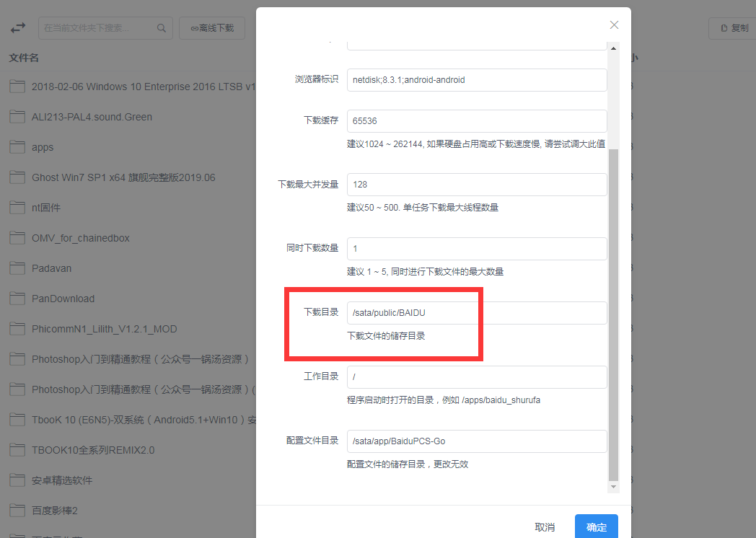Click the 离线下载 offline download button

click(x=212, y=28)
